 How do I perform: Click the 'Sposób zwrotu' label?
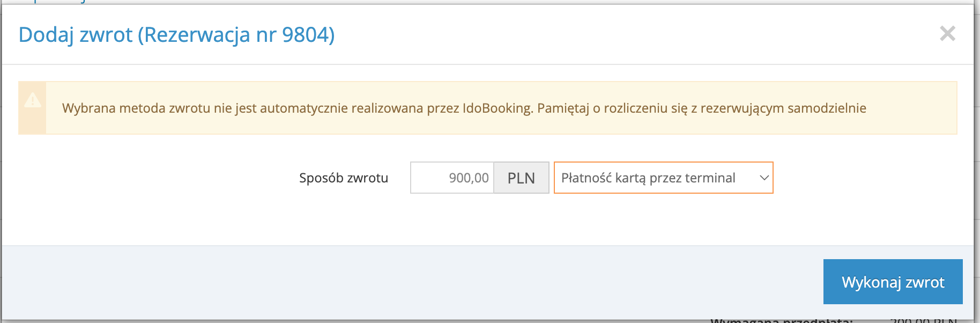tap(344, 178)
